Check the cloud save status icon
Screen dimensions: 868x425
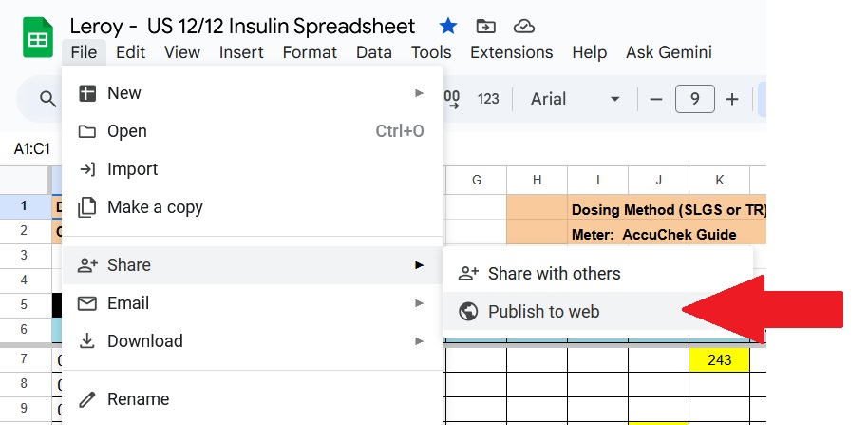click(x=523, y=26)
